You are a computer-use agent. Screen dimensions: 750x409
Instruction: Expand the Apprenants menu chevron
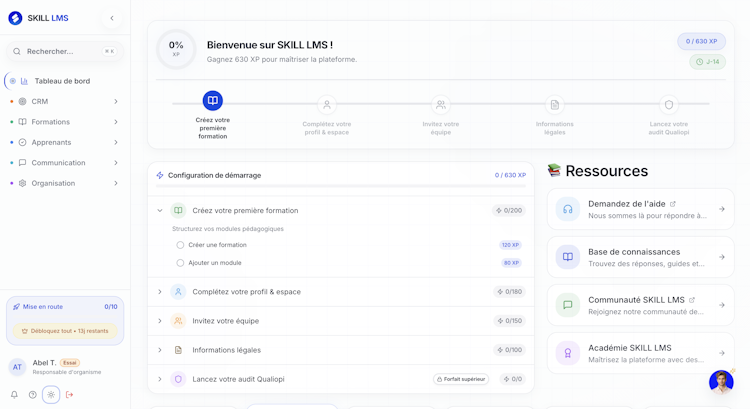click(x=116, y=142)
